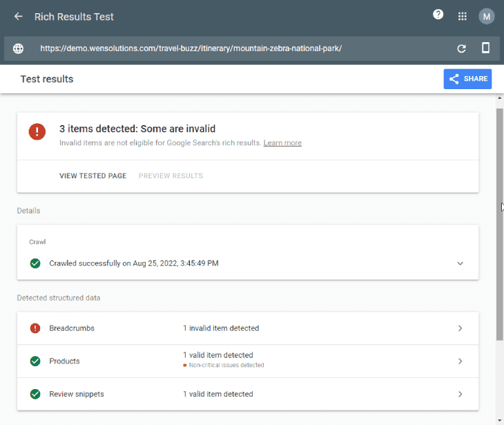The height and width of the screenshot is (425, 504).
Task: Click the scrollbar down arrow
Action: 499,420
